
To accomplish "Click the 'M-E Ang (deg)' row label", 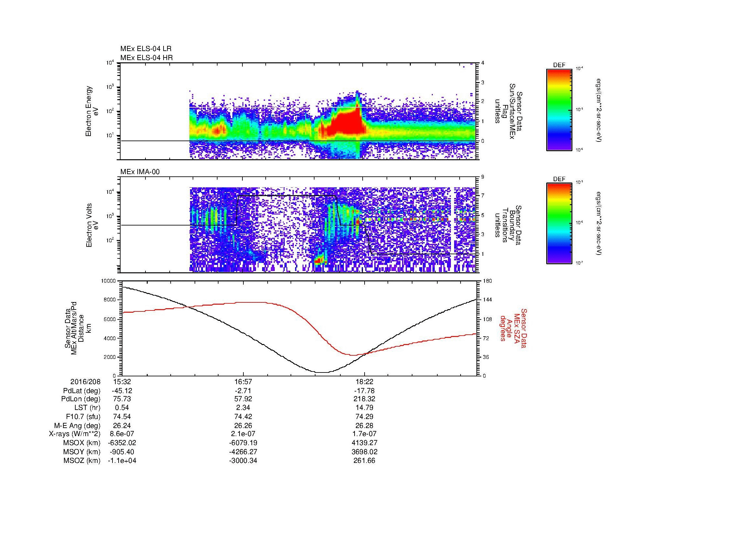I will (77, 425).
